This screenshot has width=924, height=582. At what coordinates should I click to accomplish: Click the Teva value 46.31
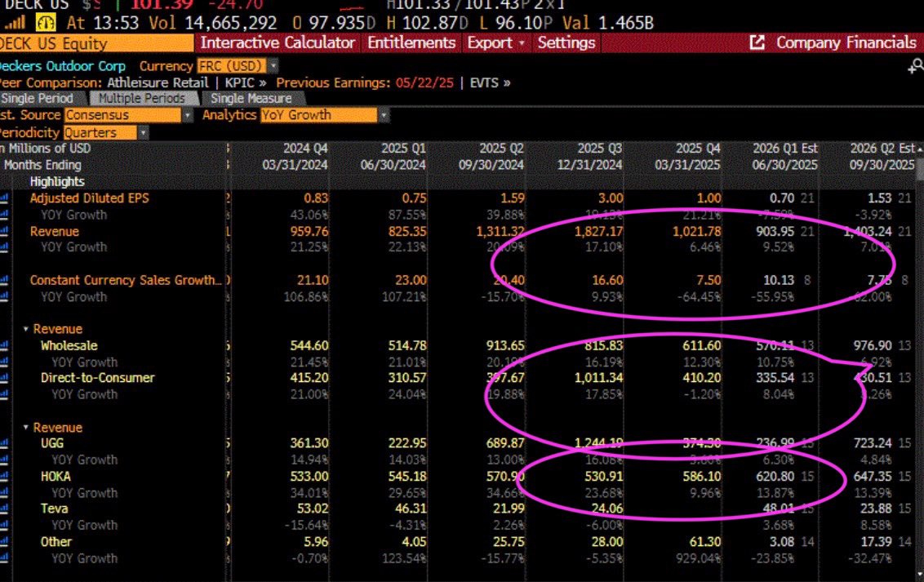pos(411,509)
